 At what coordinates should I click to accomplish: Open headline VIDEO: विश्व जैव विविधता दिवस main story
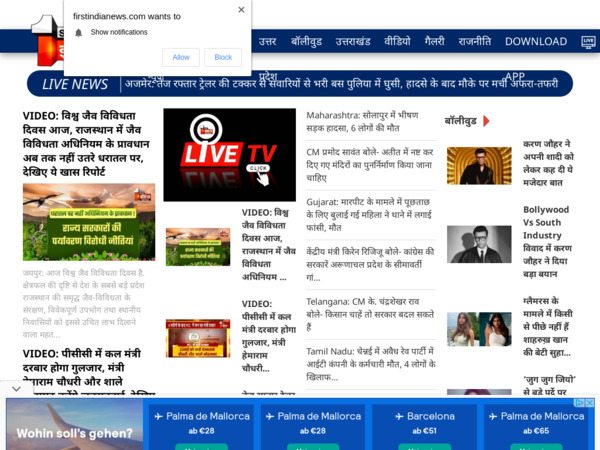[x=86, y=143]
